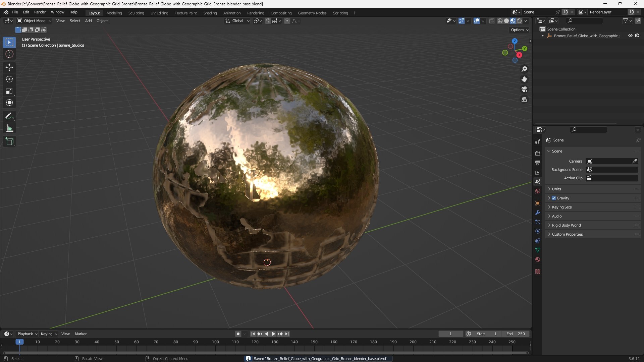Open the shading options dropdown arrow

(x=526, y=21)
